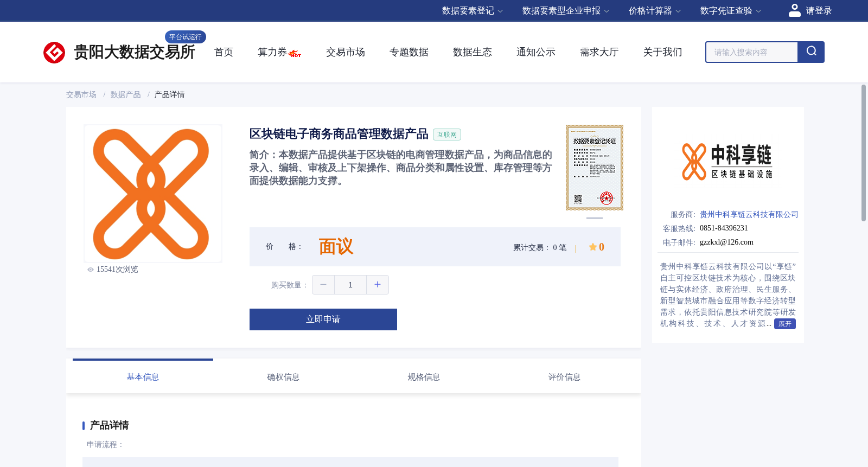Increase quantity with the plus button
This screenshot has width=868, height=467.
coord(378,285)
